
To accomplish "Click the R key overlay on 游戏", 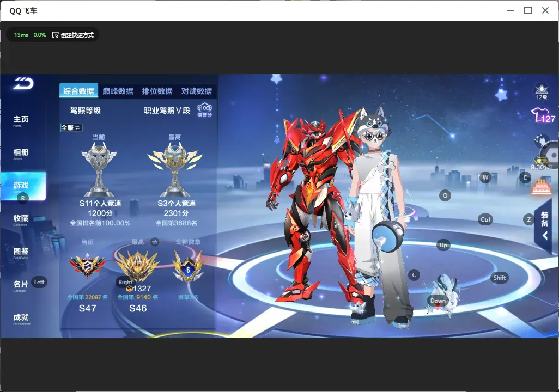I will tap(23, 198).
